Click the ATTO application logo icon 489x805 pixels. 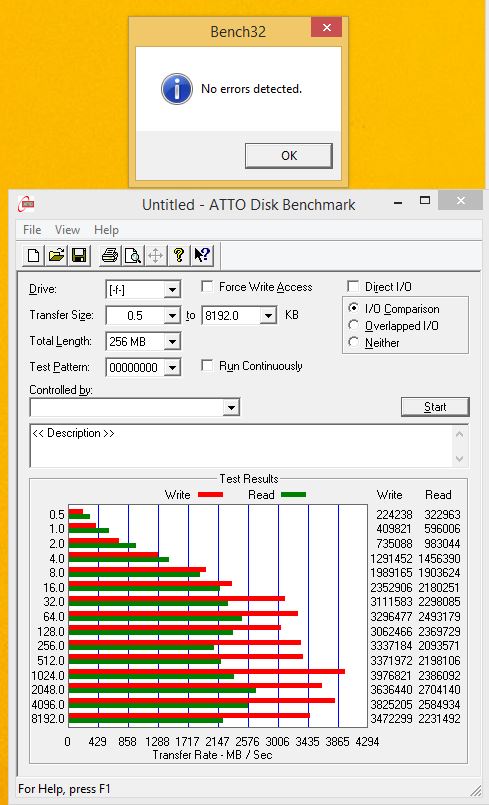tap(26, 204)
